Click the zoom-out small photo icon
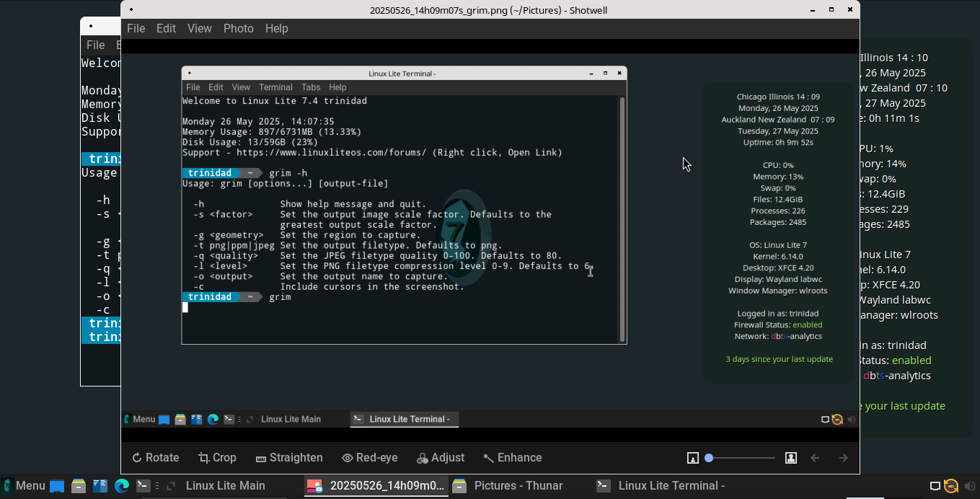Image resolution: width=980 pixels, height=499 pixels. (693, 458)
